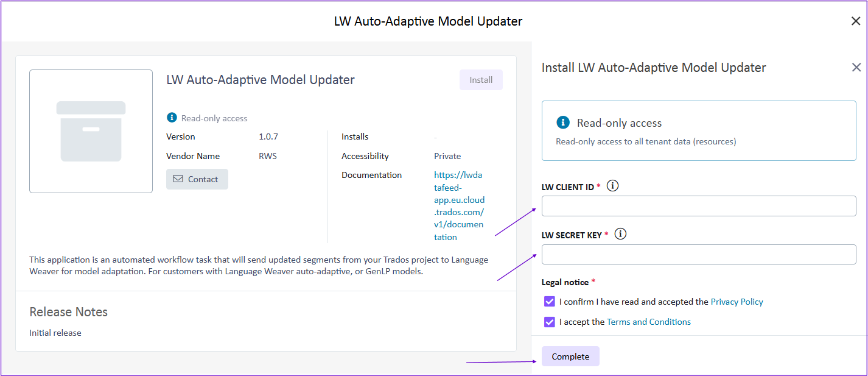
Task: Click the info icon beside LW SECRET KEY
Action: point(620,235)
